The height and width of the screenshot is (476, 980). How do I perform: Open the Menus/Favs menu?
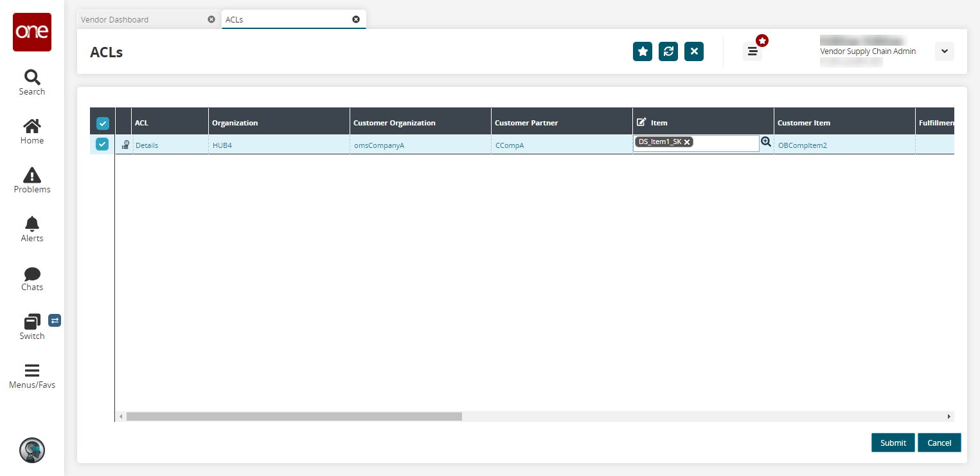32,376
